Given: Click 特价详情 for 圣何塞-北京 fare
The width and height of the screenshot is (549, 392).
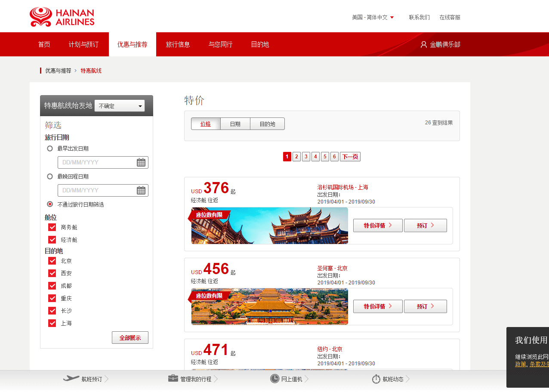Looking at the screenshot, I should [x=378, y=306].
